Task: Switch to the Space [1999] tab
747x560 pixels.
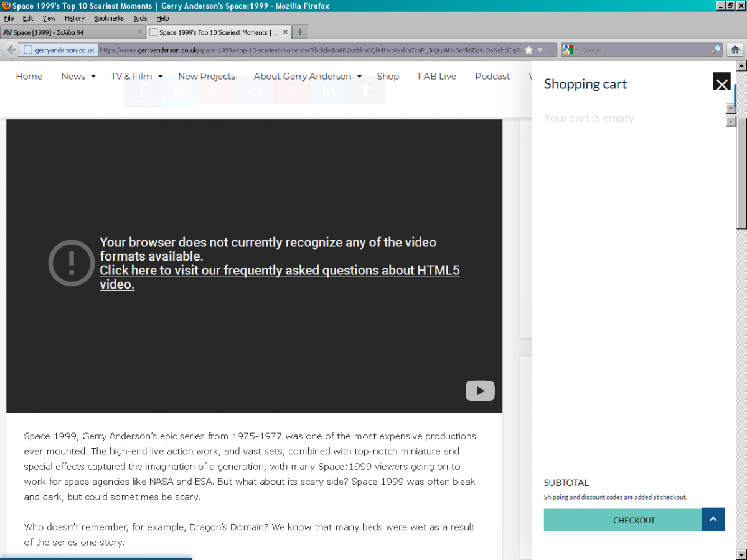Action: tap(68, 32)
